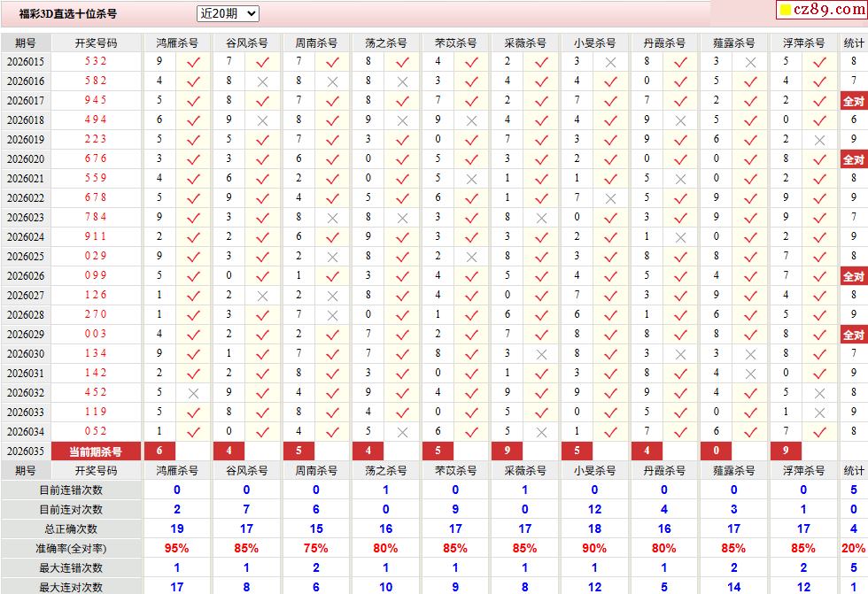Screen dimensions: 868x594
Task: Click 周南杀号 cross mark in row 2026028
Action: point(333,316)
